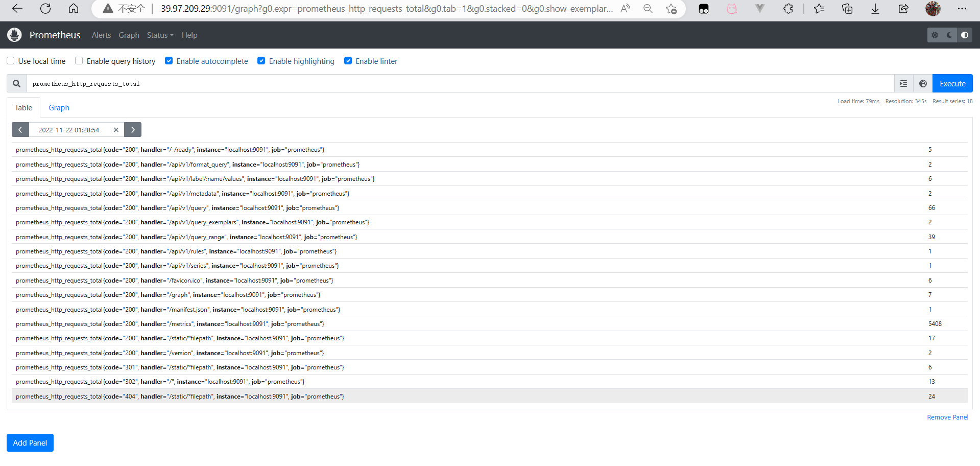
Task: Clear the evaluation time with the X
Action: [x=116, y=130]
